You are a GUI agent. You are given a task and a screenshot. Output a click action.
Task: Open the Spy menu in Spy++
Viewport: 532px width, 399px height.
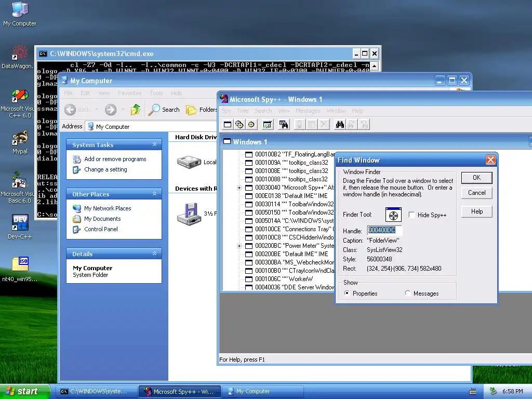pyautogui.click(x=226, y=111)
